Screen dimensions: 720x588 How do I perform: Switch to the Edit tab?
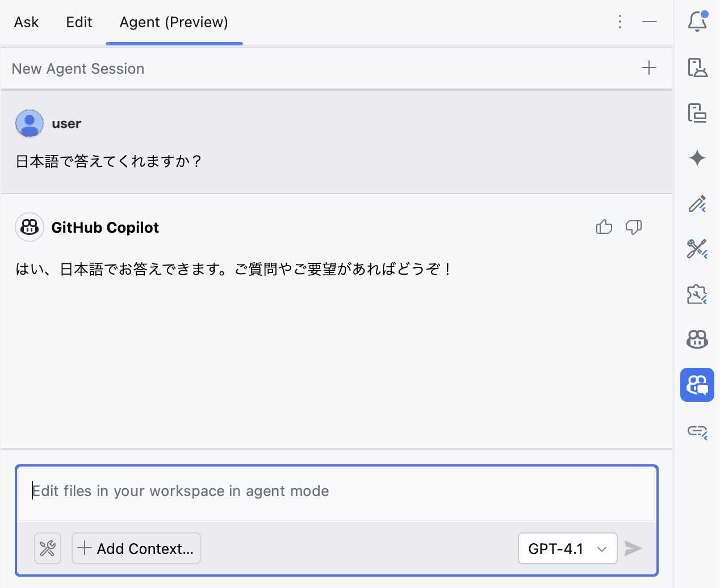(79, 22)
